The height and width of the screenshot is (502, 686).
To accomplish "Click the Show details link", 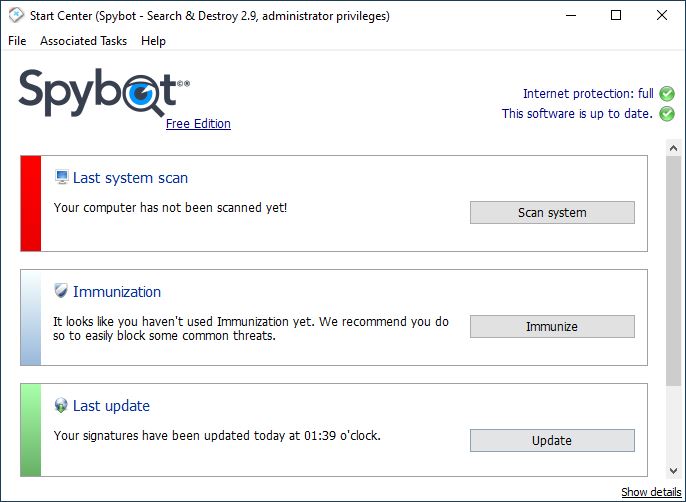I will [651, 492].
